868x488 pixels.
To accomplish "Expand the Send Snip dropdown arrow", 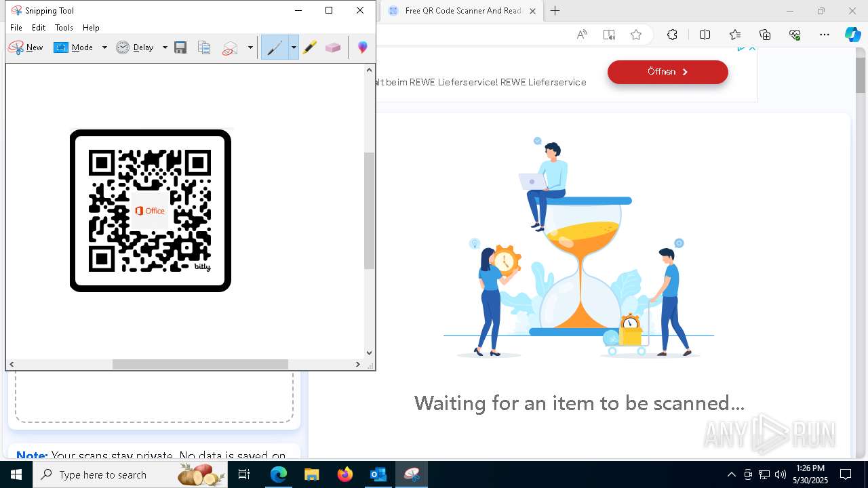I will click(250, 47).
